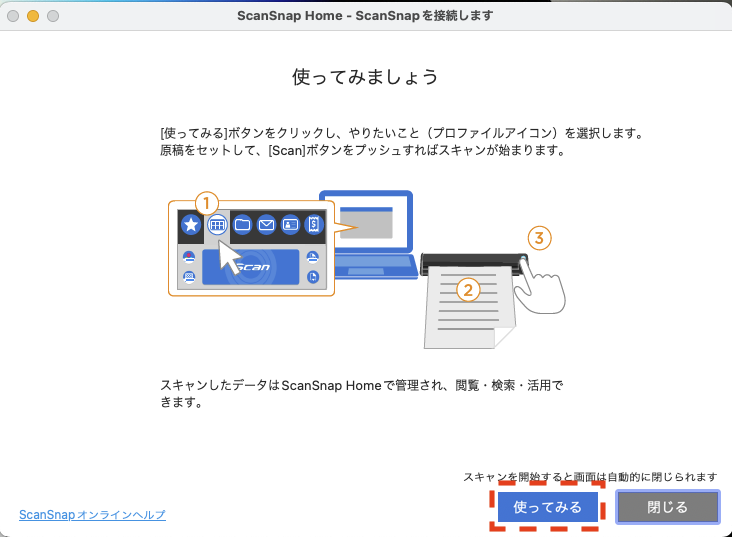Click the blue Scan button in illustration
This screenshot has width=732, height=537.
(x=251, y=267)
